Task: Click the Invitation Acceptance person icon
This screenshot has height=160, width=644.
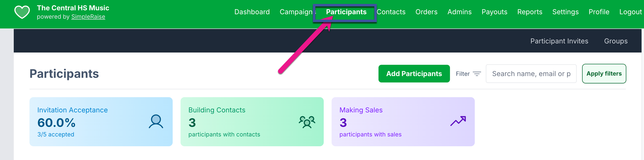Action: (x=156, y=121)
